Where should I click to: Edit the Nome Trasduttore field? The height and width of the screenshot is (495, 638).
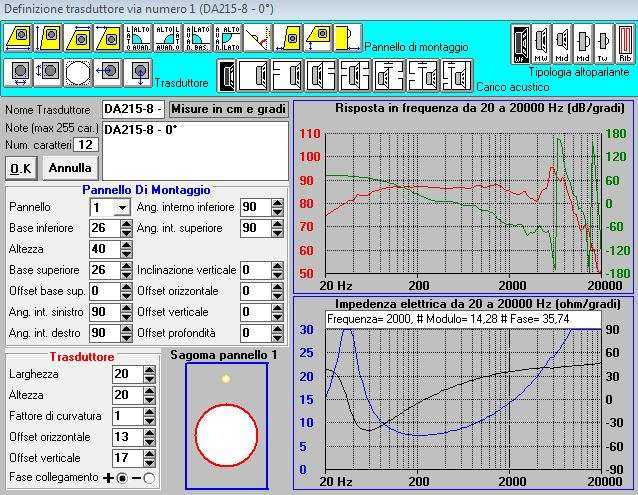point(133,109)
